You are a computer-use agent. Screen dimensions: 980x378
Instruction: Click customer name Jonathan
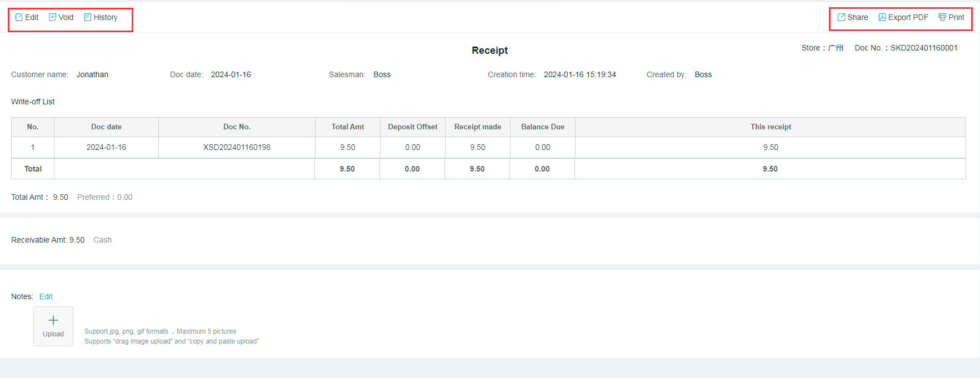click(x=92, y=74)
